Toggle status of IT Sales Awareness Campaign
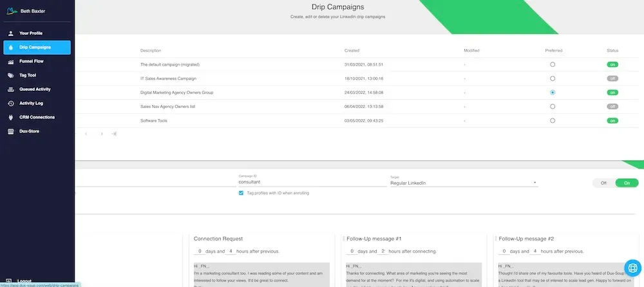Screen dimensions: 644x287 tap(612, 79)
